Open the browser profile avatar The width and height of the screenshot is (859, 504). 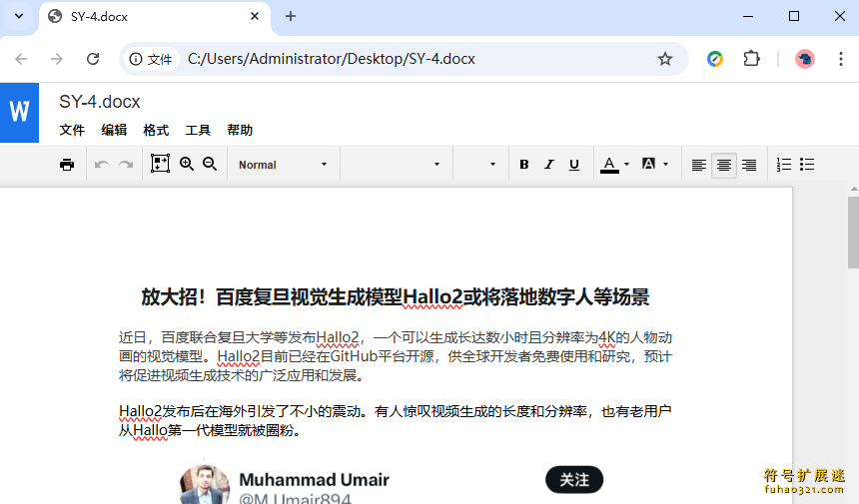805,59
